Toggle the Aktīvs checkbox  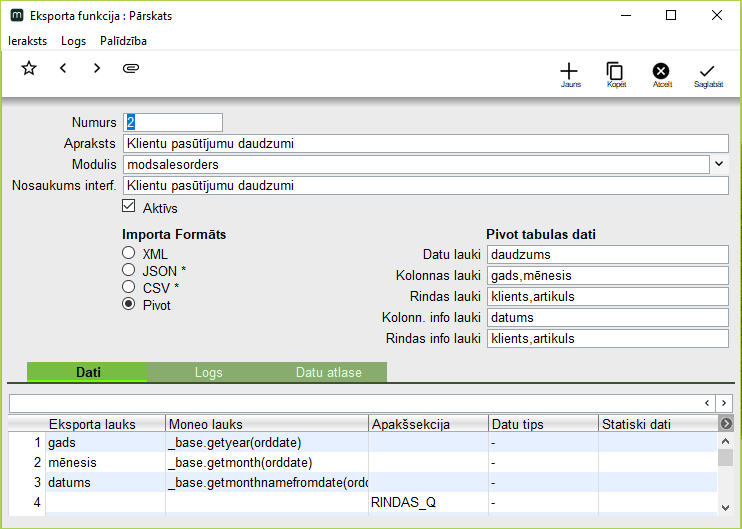point(128,207)
